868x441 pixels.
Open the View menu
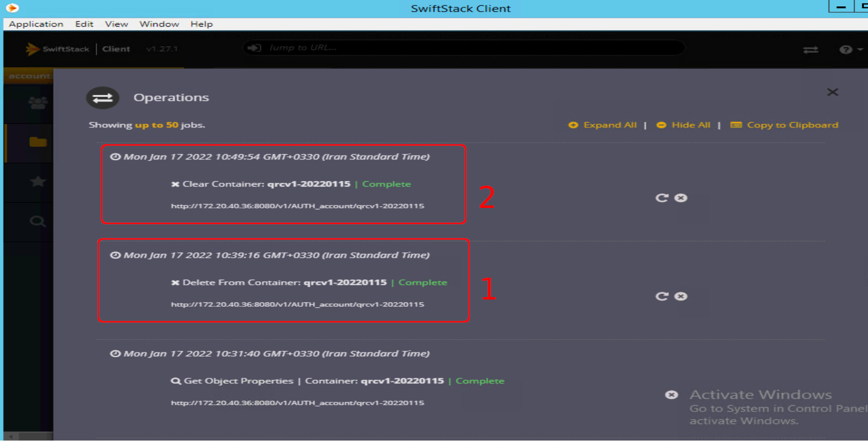116,24
